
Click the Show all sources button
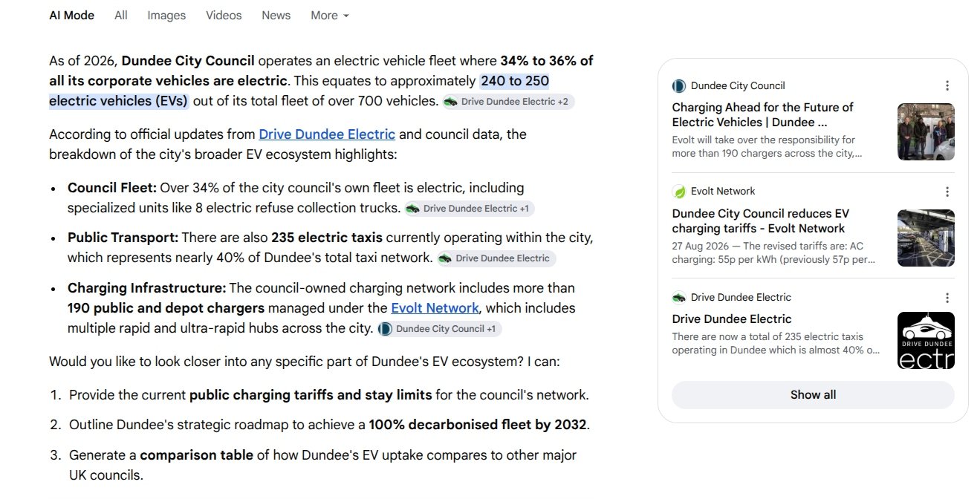pos(813,395)
